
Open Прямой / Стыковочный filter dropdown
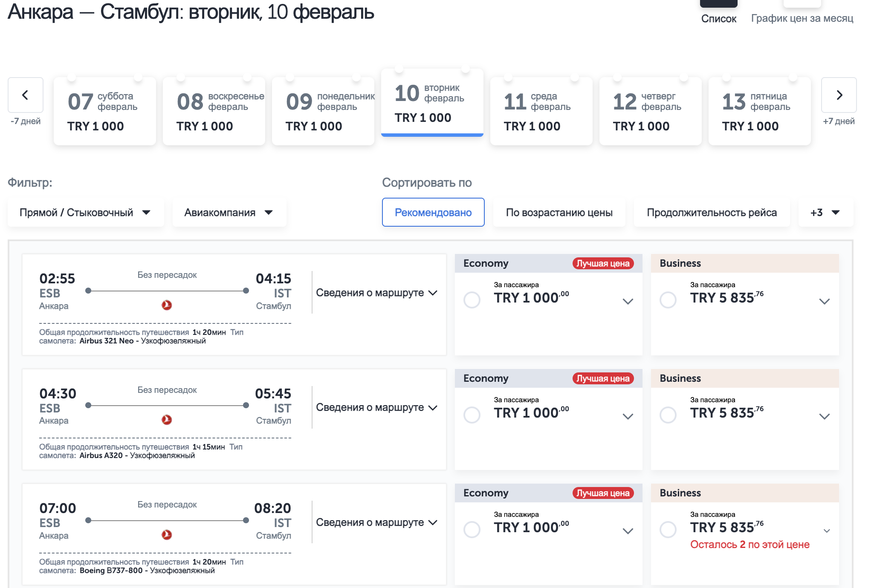tap(85, 212)
